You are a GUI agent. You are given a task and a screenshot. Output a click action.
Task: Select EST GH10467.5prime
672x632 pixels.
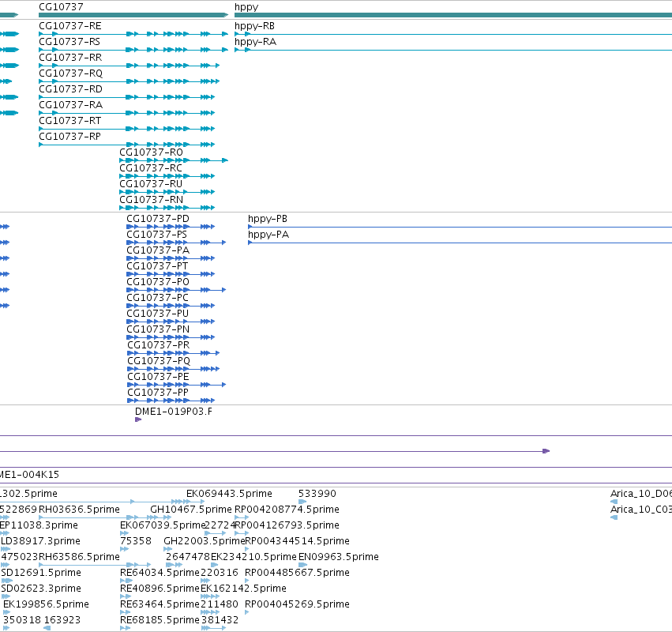tap(191, 510)
